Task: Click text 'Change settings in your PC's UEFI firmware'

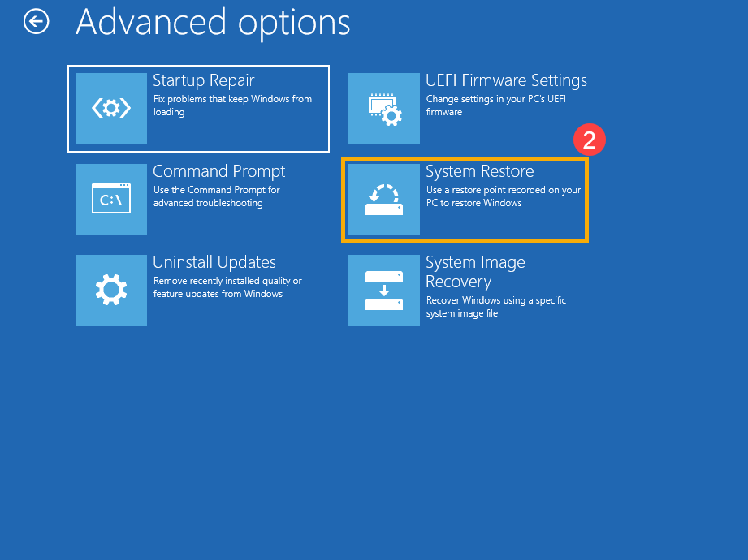Action: click(496, 106)
